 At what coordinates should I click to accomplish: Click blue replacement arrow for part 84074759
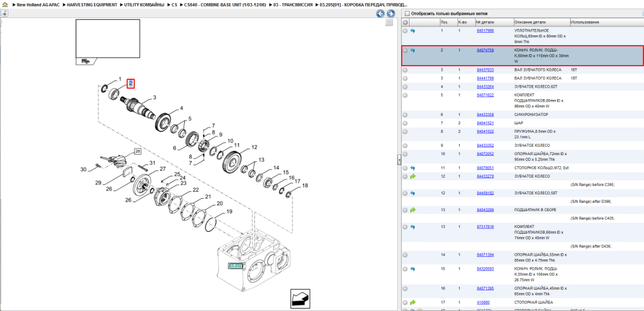pyautogui.click(x=413, y=50)
